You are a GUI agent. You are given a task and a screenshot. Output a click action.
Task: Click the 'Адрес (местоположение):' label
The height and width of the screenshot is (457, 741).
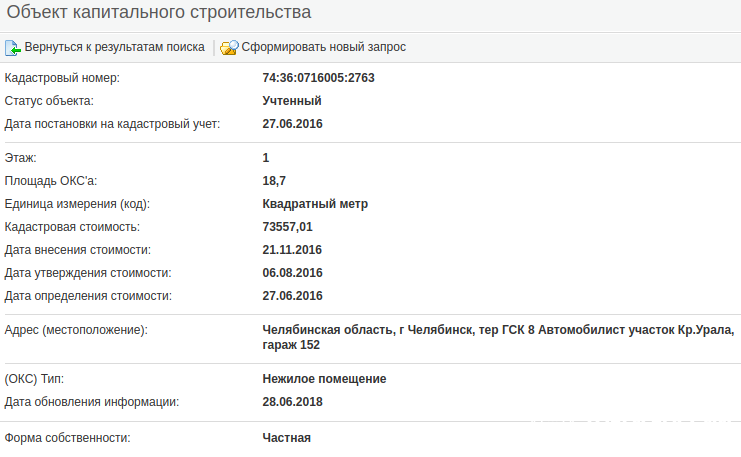76,330
